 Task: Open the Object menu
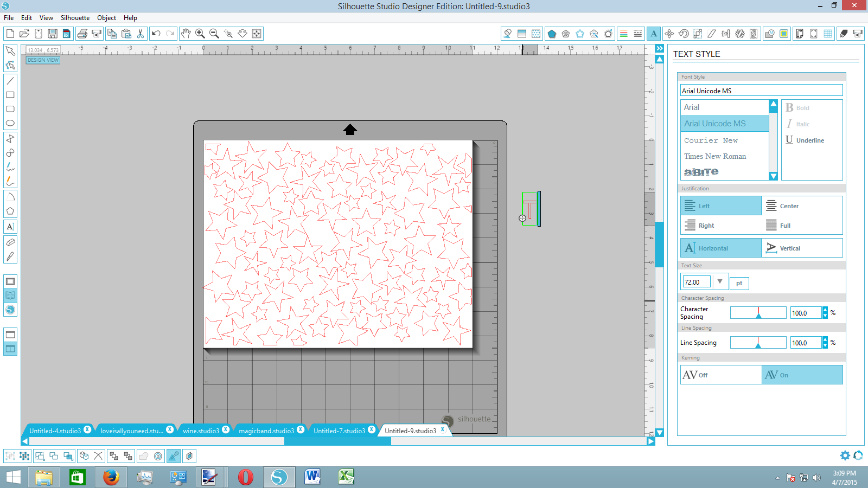point(106,18)
